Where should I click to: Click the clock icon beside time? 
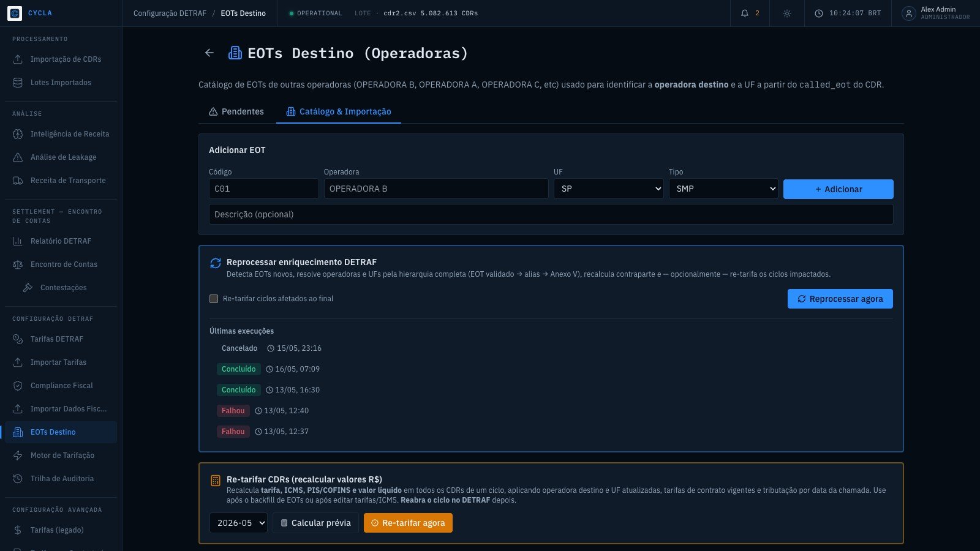point(819,13)
